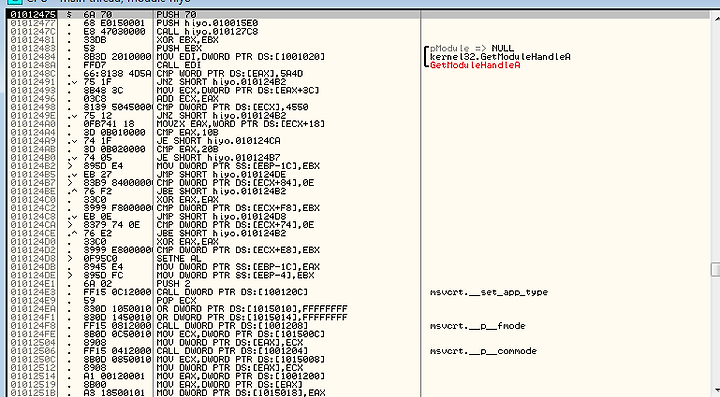
Task: Select the msvcrt.__p__commode comment
Action: point(484,351)
